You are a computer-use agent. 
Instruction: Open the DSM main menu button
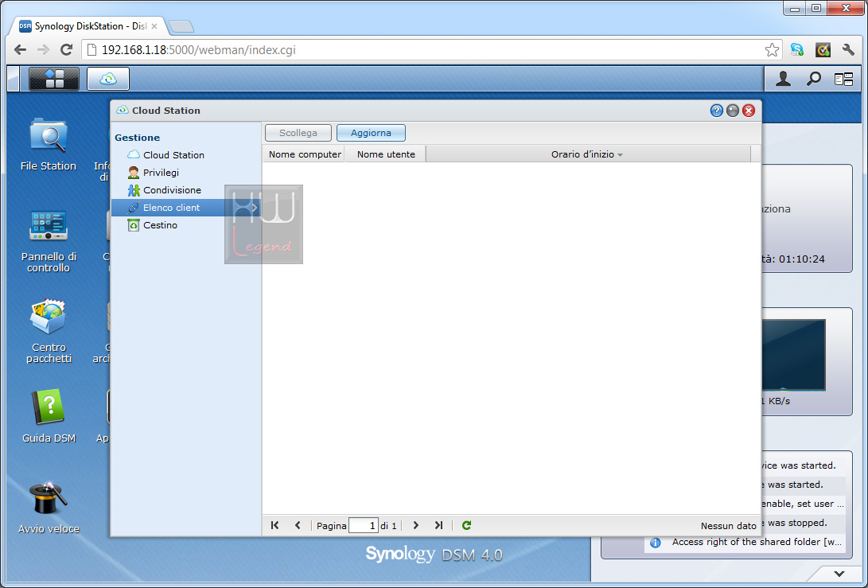[54, 79]
